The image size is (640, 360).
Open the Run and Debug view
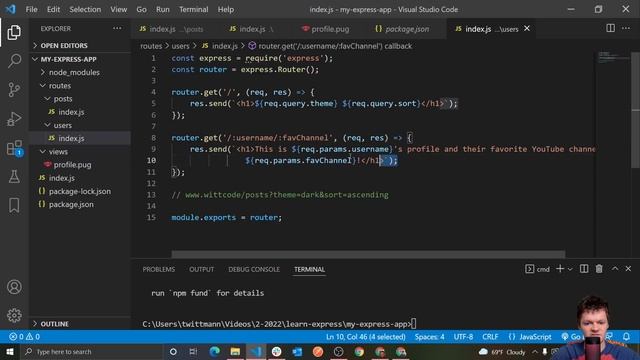14,119
